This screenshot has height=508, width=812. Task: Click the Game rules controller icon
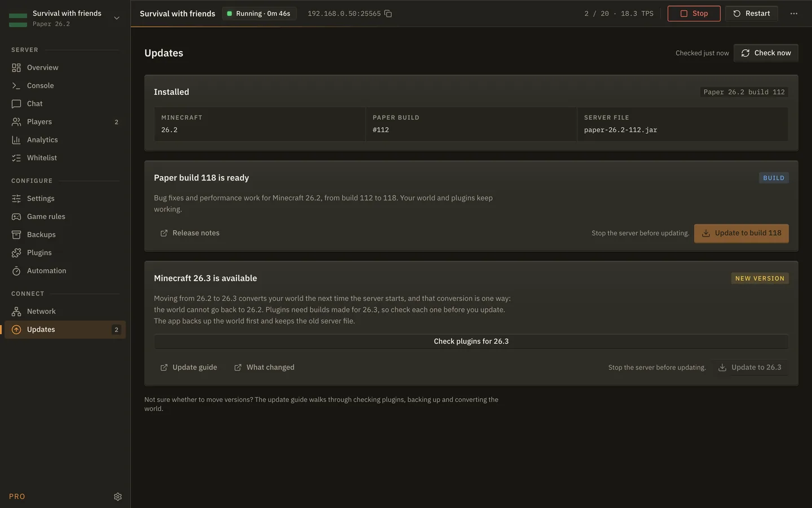pos(16,217)
